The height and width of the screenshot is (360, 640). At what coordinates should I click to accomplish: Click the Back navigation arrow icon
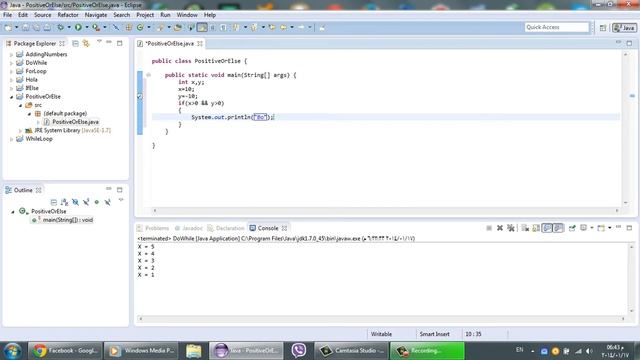(283, 27)
